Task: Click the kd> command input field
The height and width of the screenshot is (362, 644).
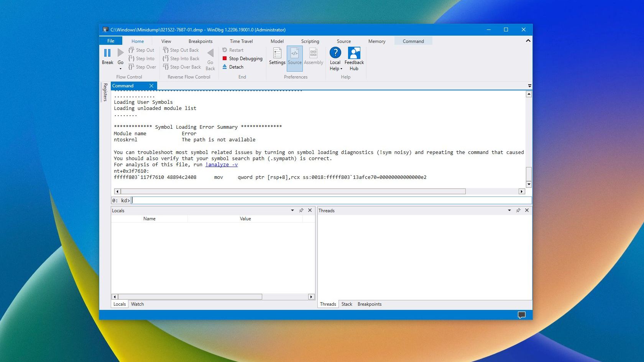Action: pyautogui.click(x=332, y=200)
